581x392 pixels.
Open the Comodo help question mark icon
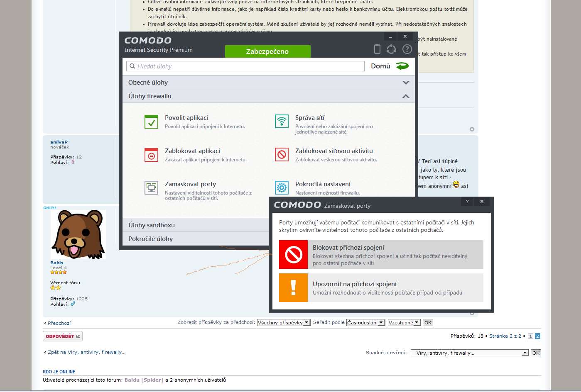(407, 49)
